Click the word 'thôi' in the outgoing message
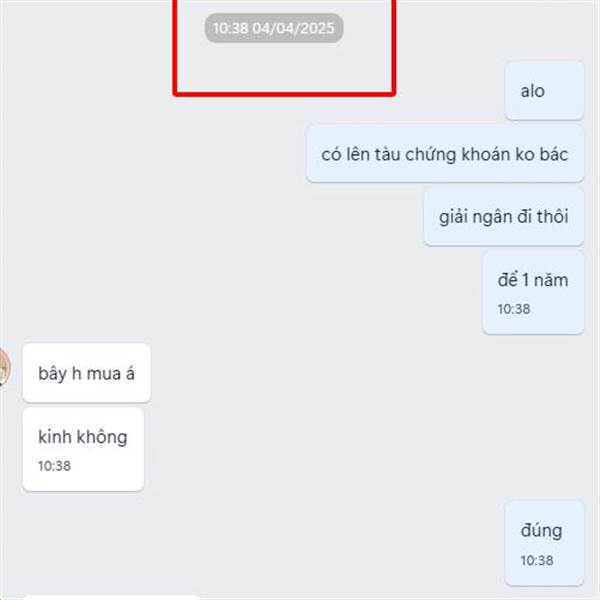Image resolution: width=600 pixels, height=600 pixels. point(553,217)
